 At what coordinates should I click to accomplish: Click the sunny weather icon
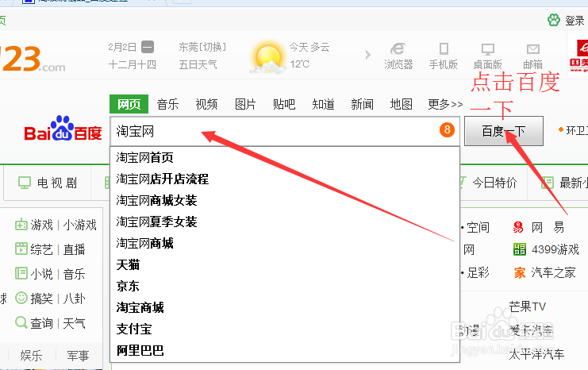267,59
